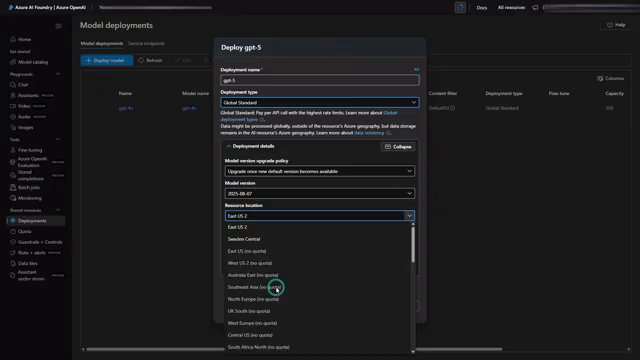Sort by Capacity column header
640x360 pixels.
coord(614,93)
